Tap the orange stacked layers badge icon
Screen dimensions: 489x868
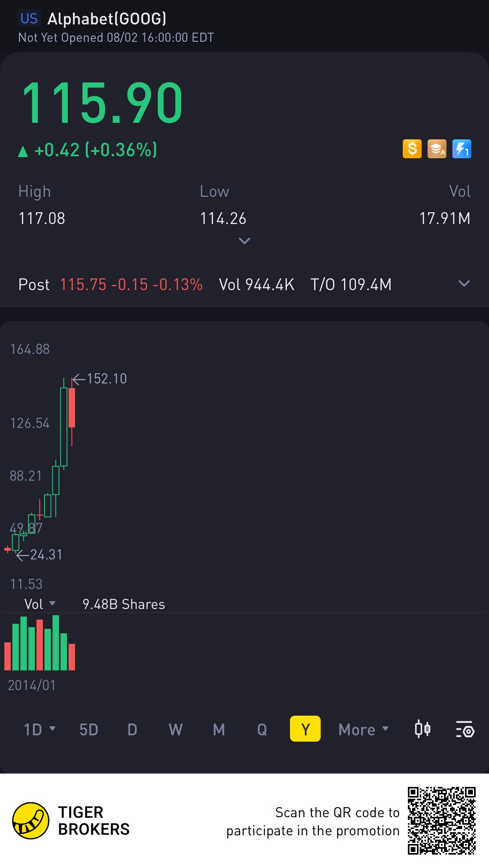(x=437, y=149)
